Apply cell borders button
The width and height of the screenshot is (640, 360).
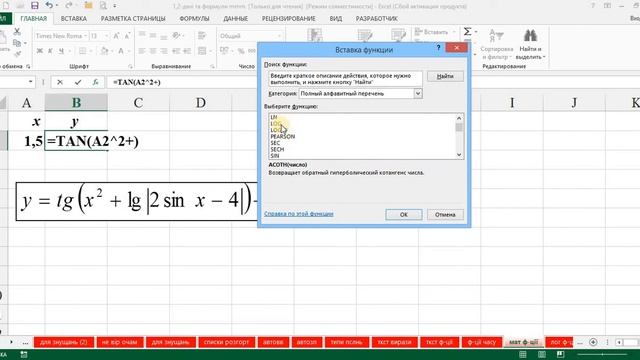coord(82,51)
